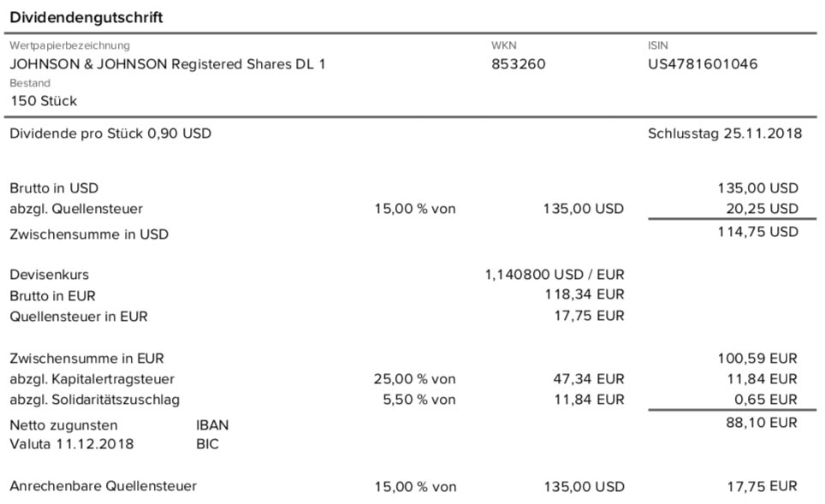Click the IBAN label

(212, 425)
